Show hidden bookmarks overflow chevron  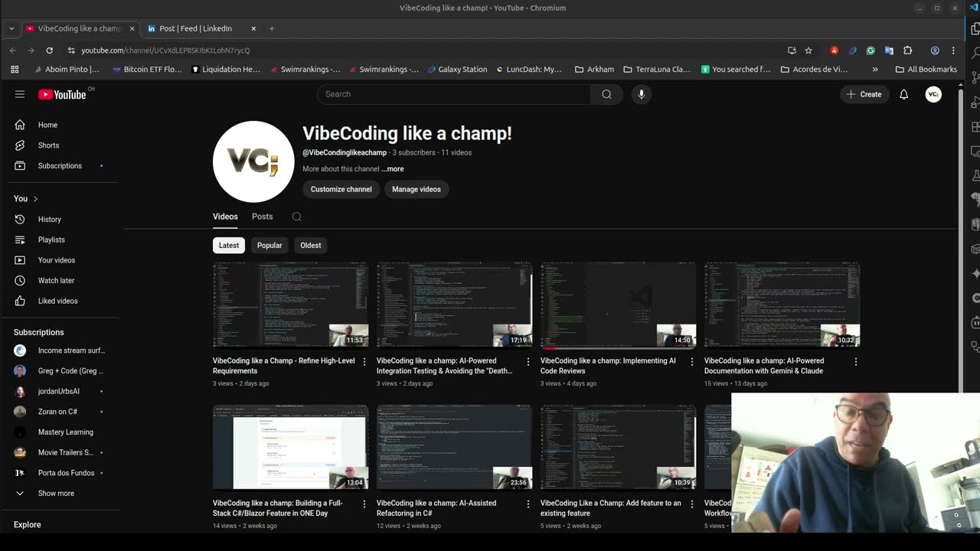pyautogui.click(x=875, y=69)
